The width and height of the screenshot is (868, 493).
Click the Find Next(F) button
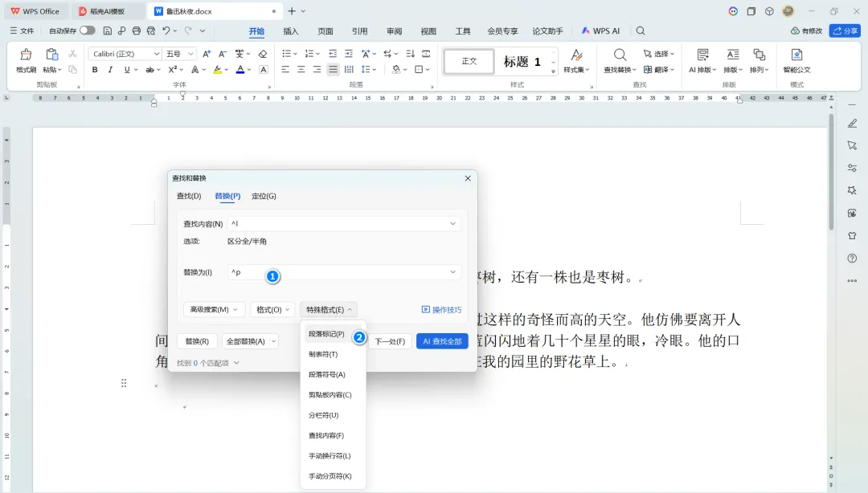click(x=391, y=341)
